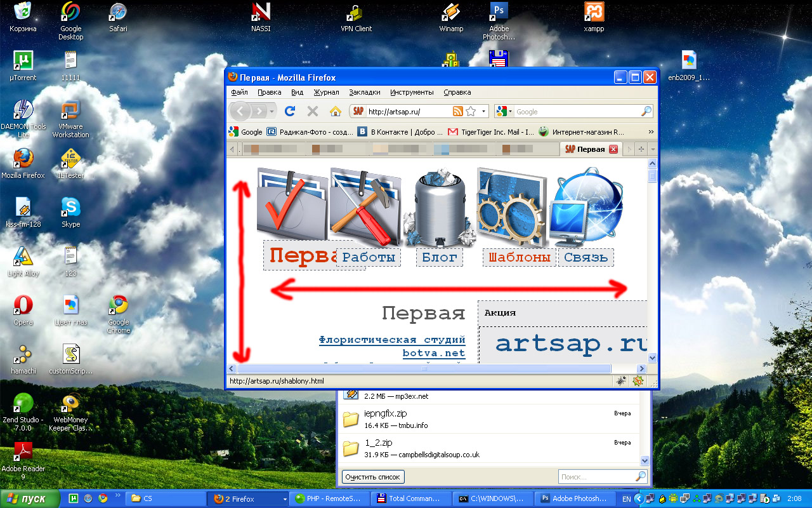The width and height of the screenshot is (812, 508).
Task: Click the RSS feed icon in address bar
Action: click(457, 111)
